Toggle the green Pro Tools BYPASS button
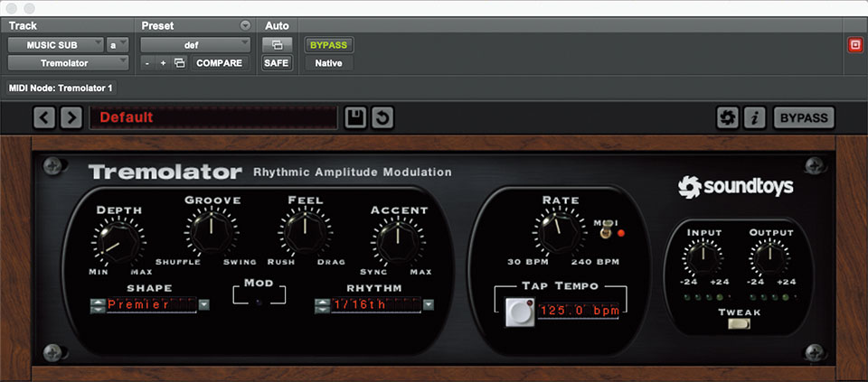This screenshot has height=382, width=868. pos(329,45)
